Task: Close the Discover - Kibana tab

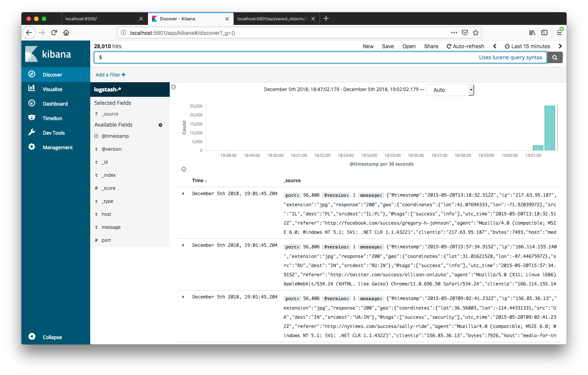Action: pyautogui.click(x=227, y=19)
